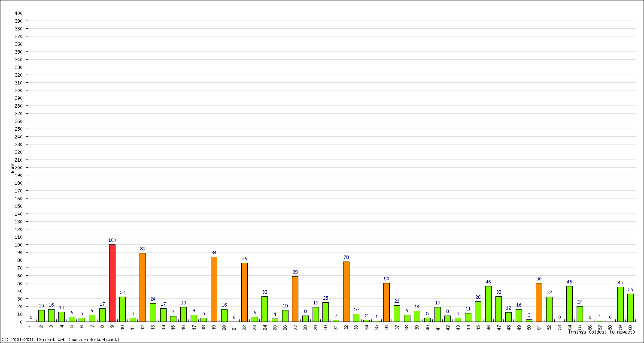The image size is (644, 343).
Task: Click the green bar for innings 47
Action: click(498, 309)
